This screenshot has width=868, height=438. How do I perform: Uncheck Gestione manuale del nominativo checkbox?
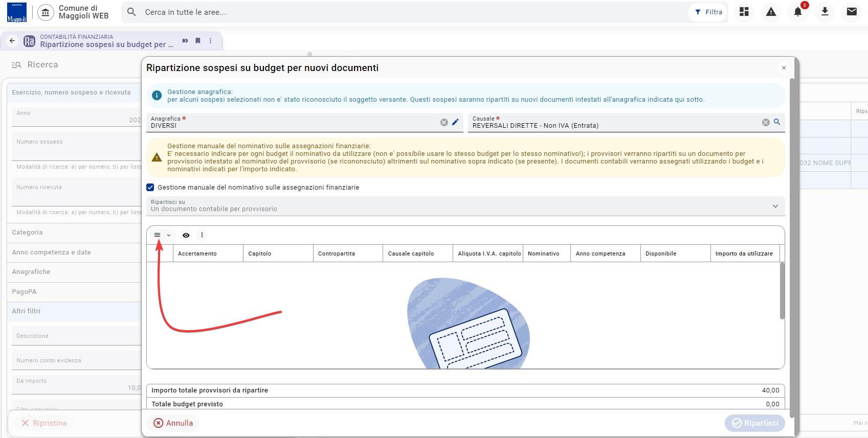tap(150, 188)
